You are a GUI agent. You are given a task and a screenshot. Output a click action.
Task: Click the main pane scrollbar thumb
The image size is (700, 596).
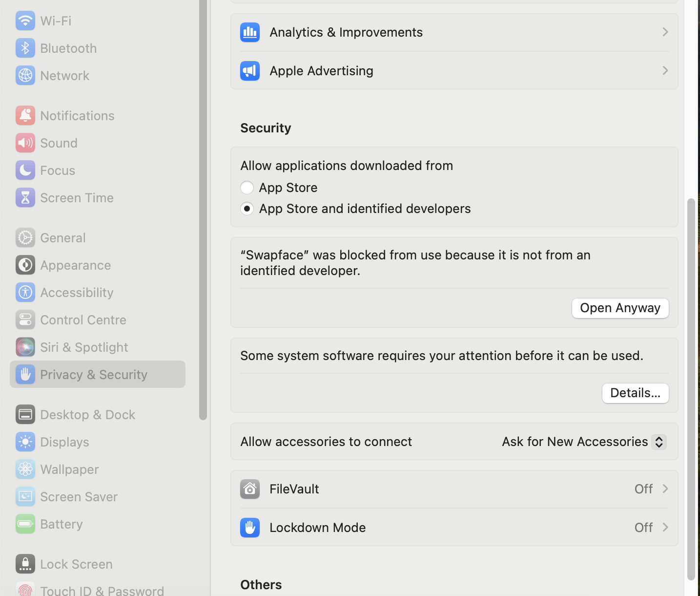[x=691, y=389]
